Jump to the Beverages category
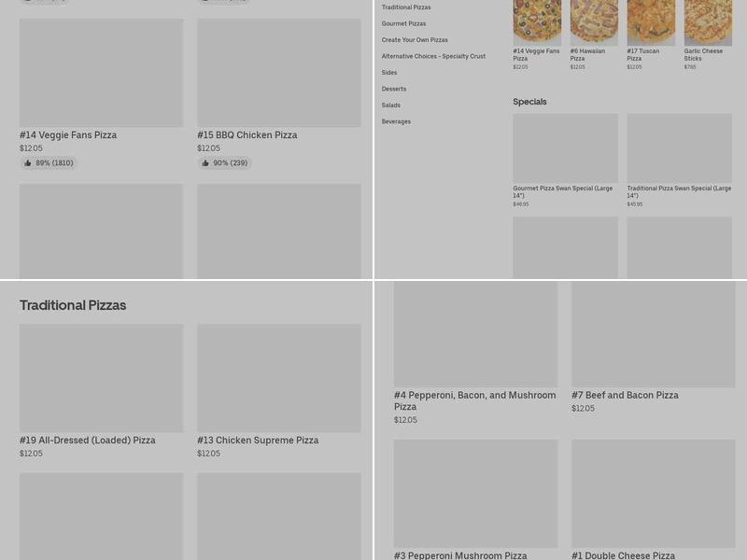 click(396, 121)
